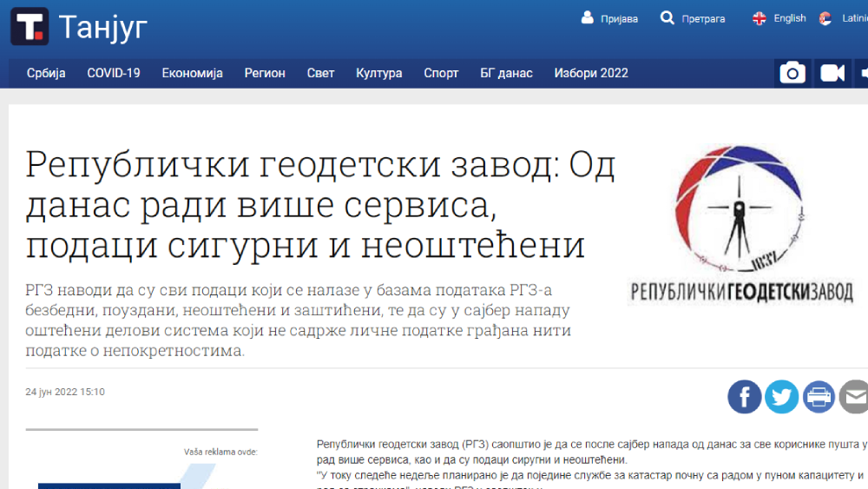868x489 pixels.
Task: Open the photo gallery camera icon
Action: [792, 73]
